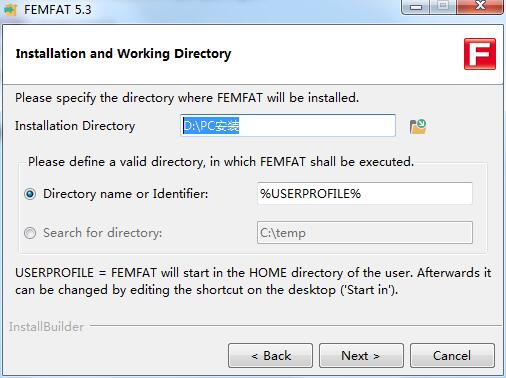Click the maximize window button
This screenshot has width=506, height=378.
(443, 7)
